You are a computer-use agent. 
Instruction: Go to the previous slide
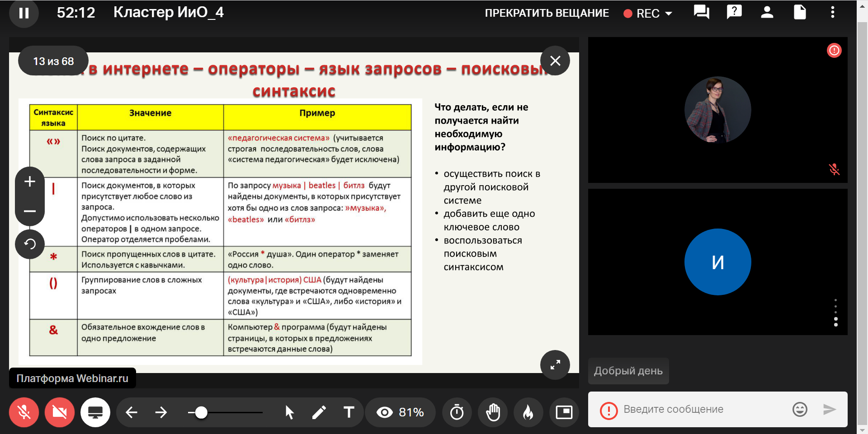(x=132, y=412)
